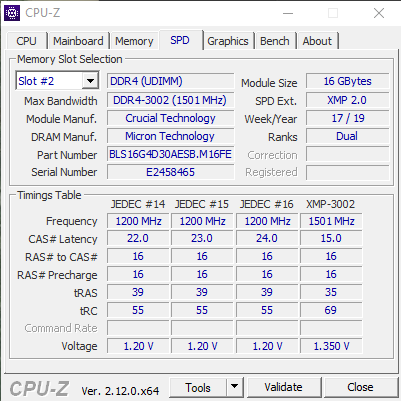Click the JEDEC #14 frequency 1200 MHz cell
This screenshot has width=401, height=401.
point(138,221)
